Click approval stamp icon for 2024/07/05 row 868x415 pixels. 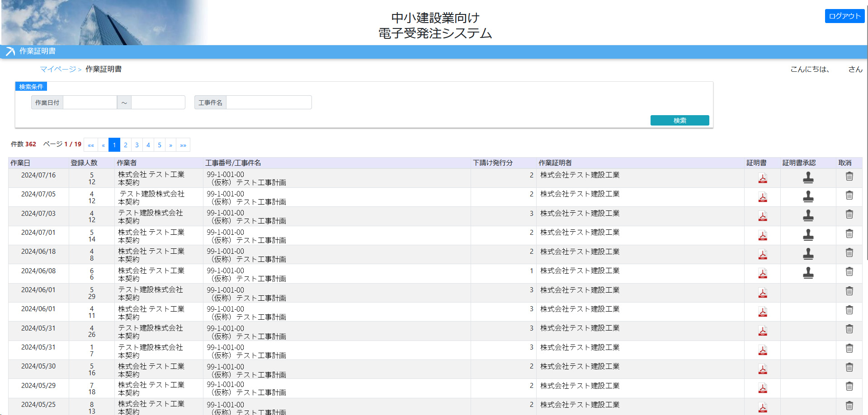(x=808, y=197)
